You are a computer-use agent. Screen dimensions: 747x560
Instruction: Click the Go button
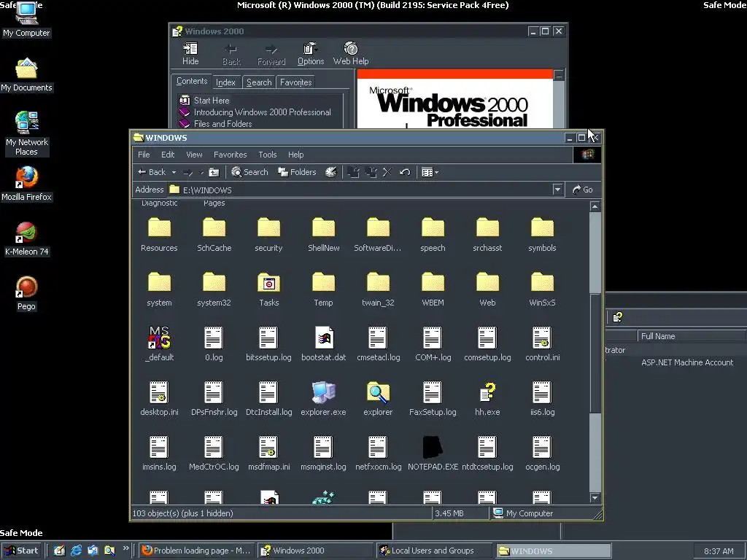pyautogui.click(x=583, y=190)
